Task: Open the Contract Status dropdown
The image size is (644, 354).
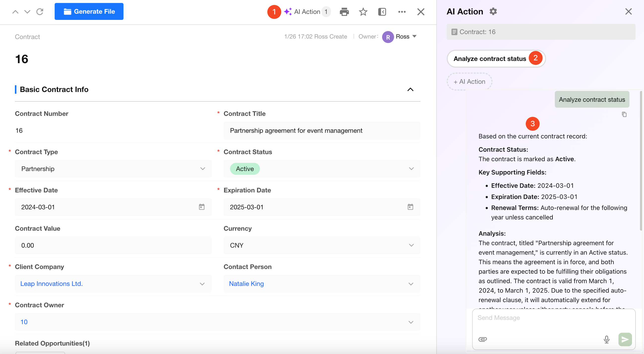Action: click(x=411, y=169)
